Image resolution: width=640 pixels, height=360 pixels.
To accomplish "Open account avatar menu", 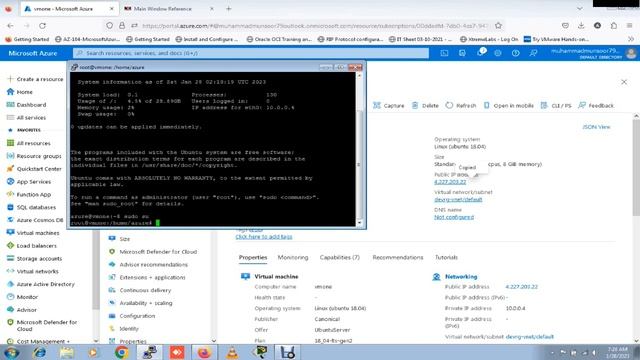I will (x=631, y=53).
